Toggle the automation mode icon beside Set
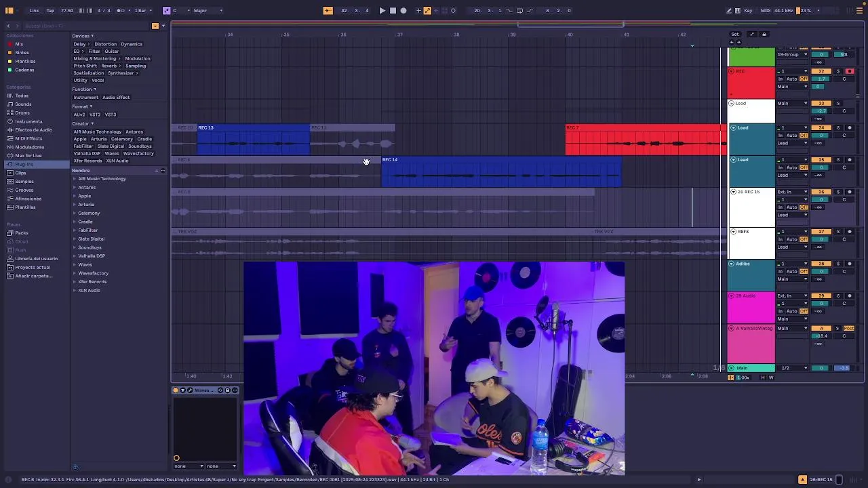The height and width of the screenshot is (488, 868). click(751, 34)
